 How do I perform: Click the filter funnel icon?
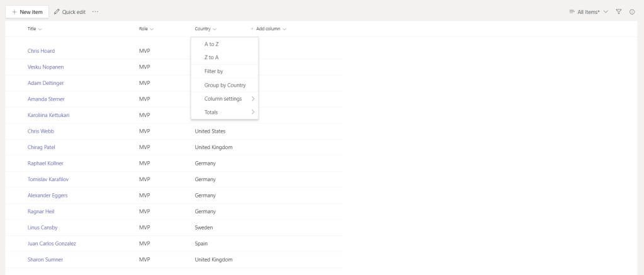click(619, 12)
